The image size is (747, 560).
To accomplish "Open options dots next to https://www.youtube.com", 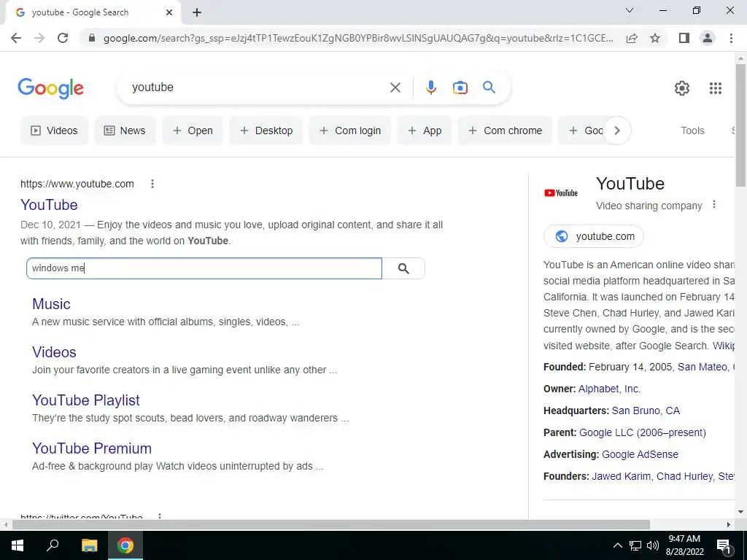I will (152, 184).
